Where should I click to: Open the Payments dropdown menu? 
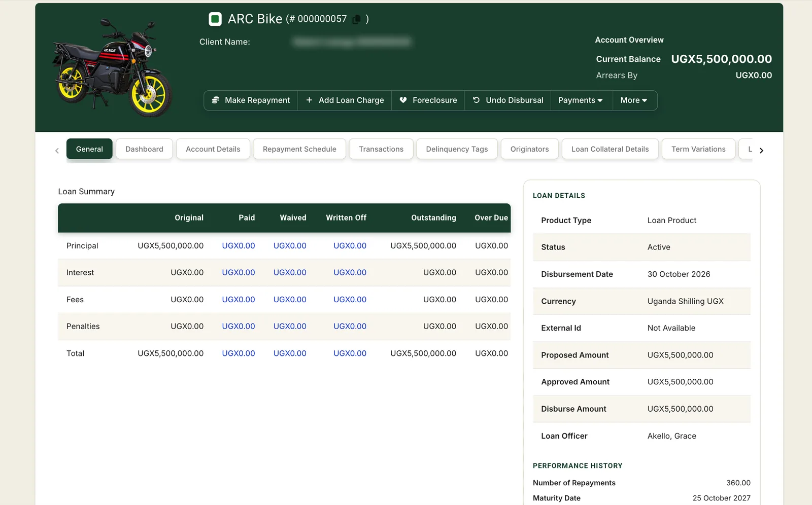click(x=582, y=100)
